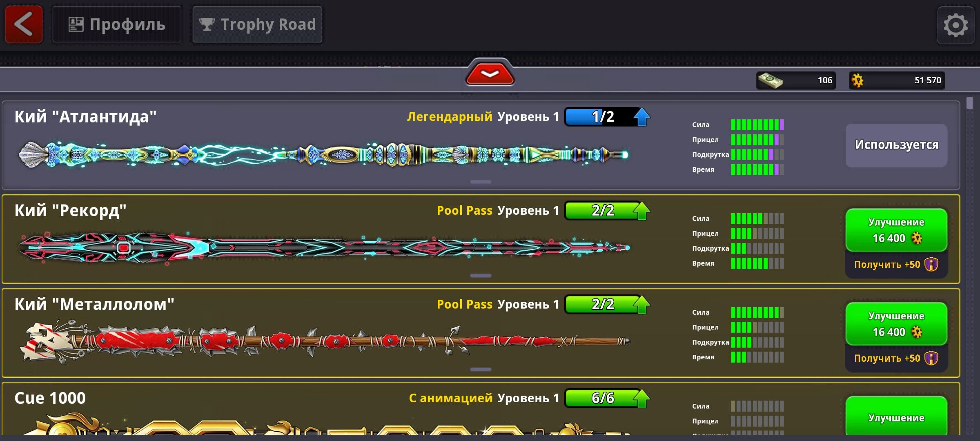Screen dimensions: 980x441
Task: Click Подкрутка stat bar of Атлантида cue
Action: point(757,154)
